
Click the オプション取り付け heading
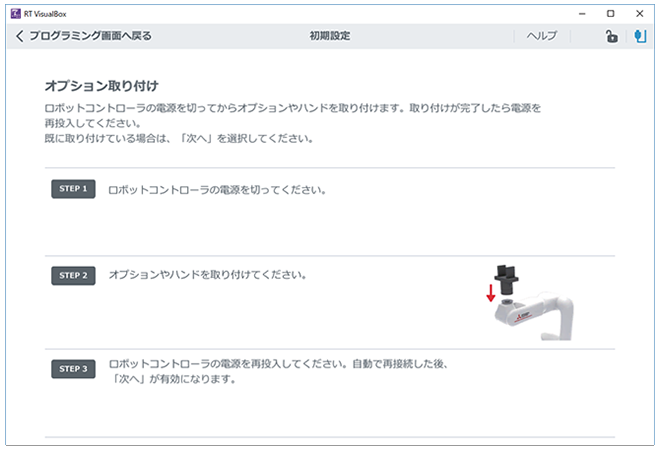(x=101, y=86)
